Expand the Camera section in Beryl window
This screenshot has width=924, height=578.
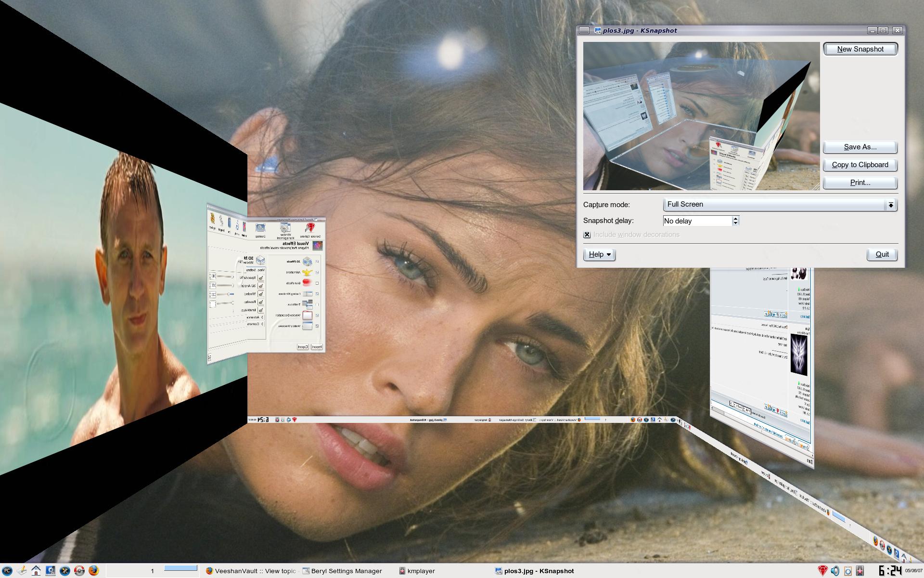tap(255, 324)
